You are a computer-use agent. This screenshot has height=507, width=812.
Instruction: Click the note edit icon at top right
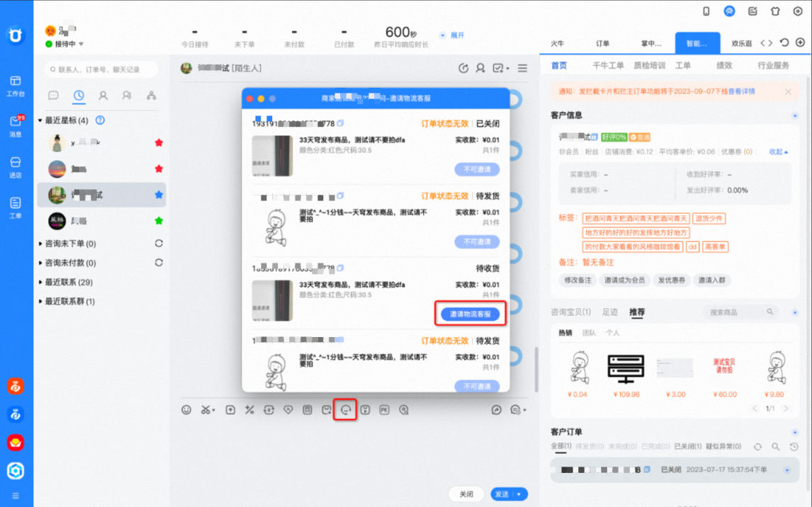pos(752,11)
